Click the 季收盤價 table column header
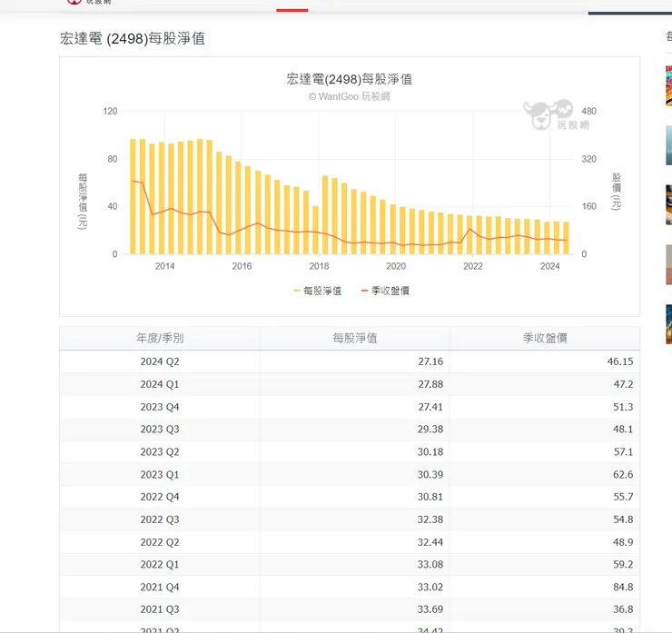Image resolution: width=672 pixels, height=633 pixels. (x=545, y=338)
